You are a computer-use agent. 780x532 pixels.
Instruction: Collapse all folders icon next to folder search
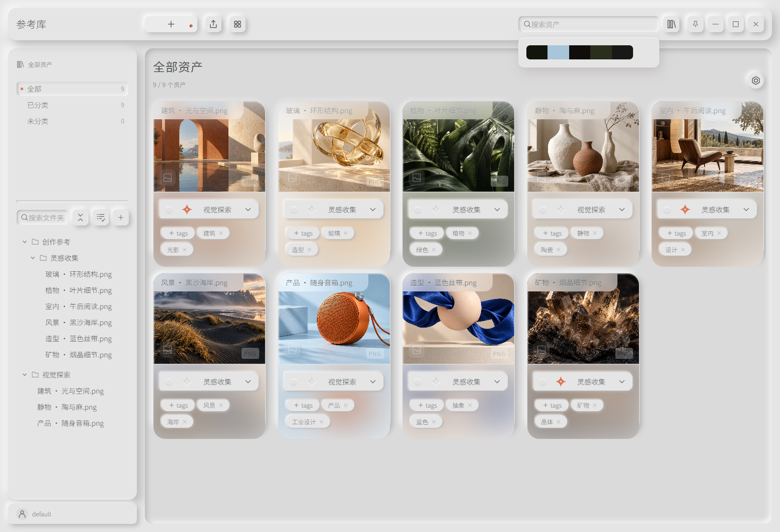81,217
